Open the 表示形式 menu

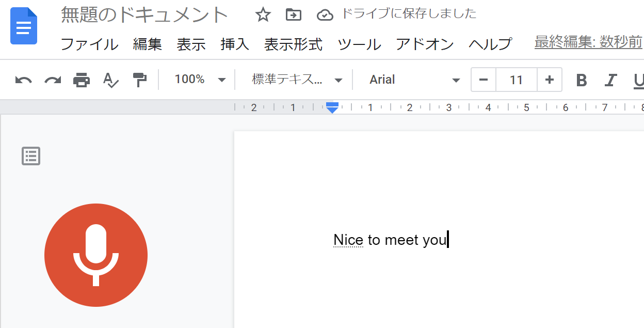[x=294, y=44]
